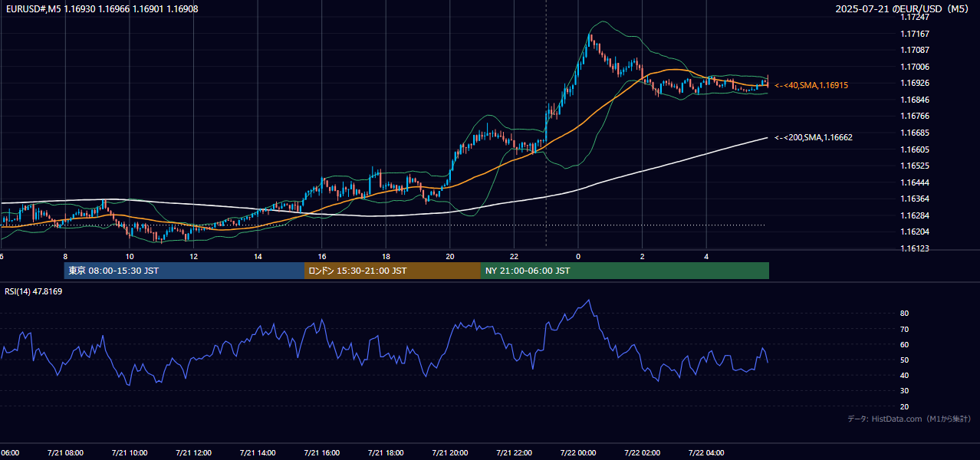
Task: Click hour tick '16' under the price chart
Action: [322, 257]
